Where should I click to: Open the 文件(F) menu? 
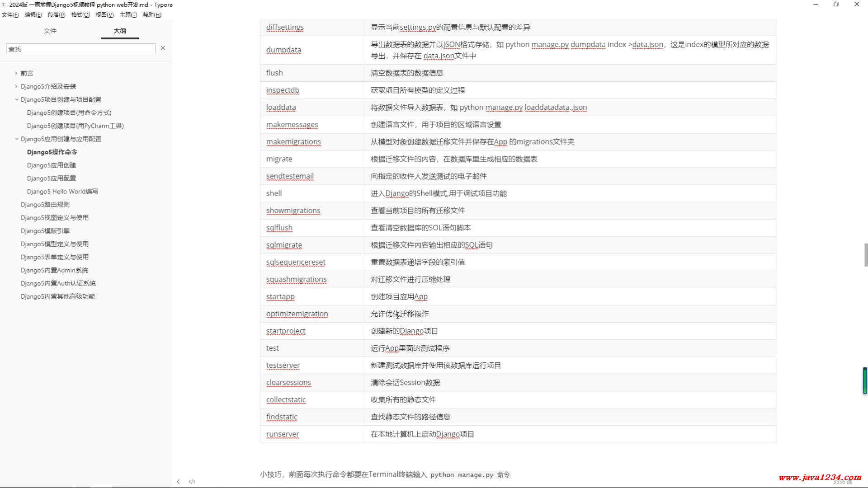click(x=10, y=15)
